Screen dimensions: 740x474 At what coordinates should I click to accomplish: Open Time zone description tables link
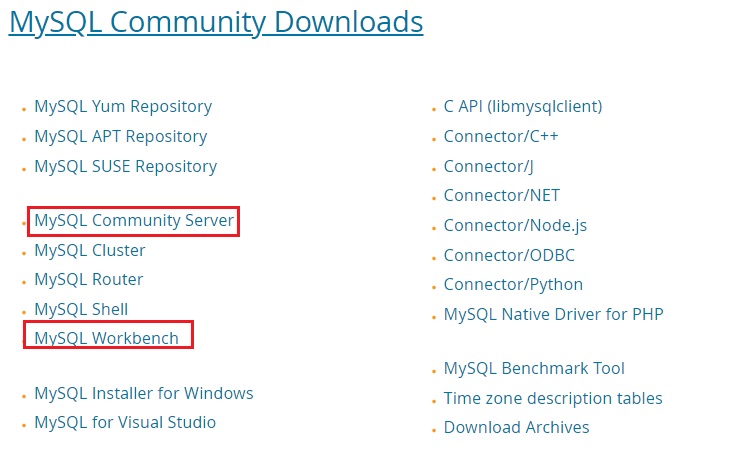(553, 398)
